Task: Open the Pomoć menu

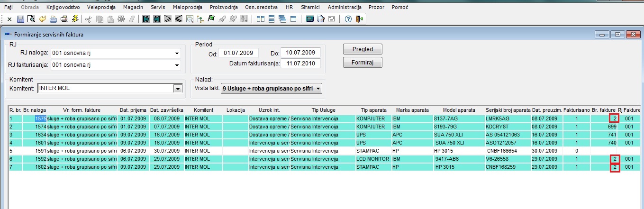Action: (x=400, y=8)
